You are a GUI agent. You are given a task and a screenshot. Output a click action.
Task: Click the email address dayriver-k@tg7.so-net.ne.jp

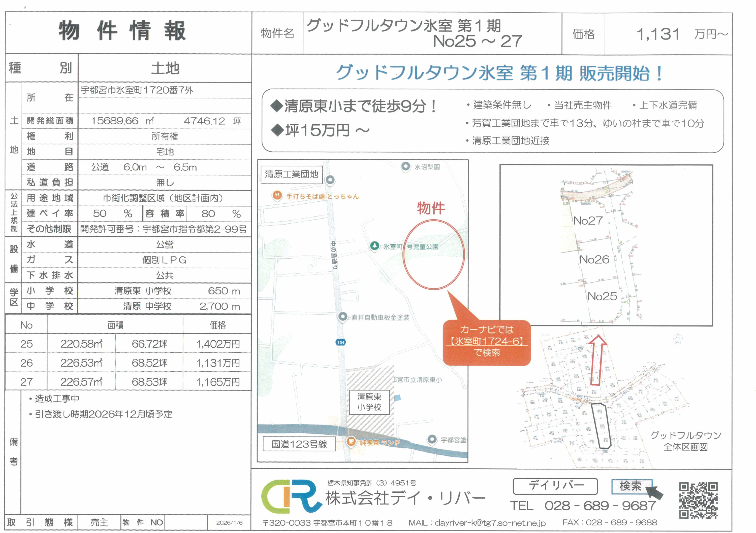490,522
